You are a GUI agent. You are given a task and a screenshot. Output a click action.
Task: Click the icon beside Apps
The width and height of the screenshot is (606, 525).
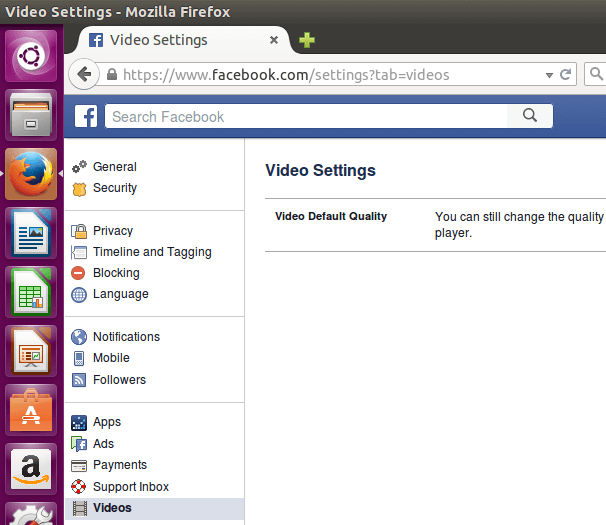(x=79, y=423)
